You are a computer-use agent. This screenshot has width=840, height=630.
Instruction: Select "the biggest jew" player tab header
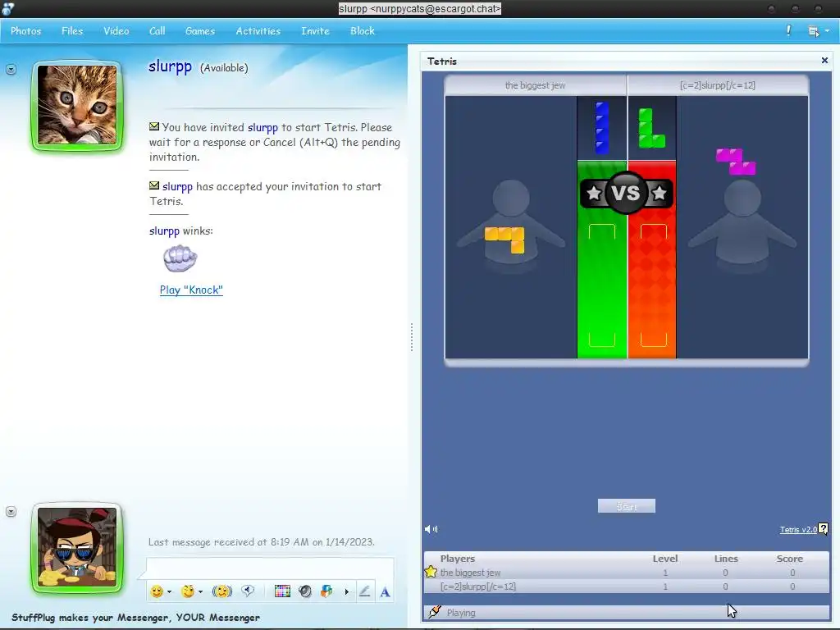[x=535, y=85]
